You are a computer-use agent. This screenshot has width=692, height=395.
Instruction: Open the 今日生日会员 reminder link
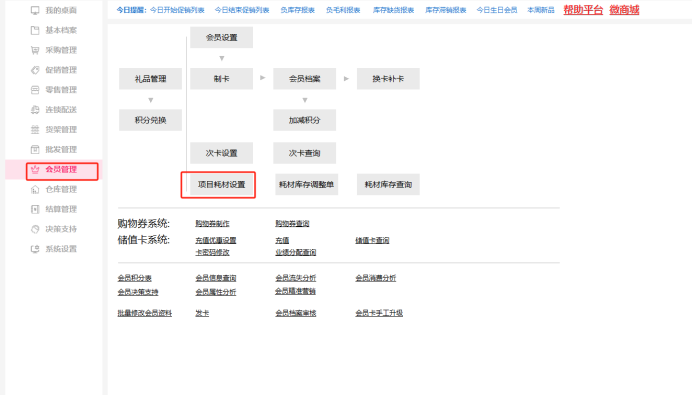(497, 10)
